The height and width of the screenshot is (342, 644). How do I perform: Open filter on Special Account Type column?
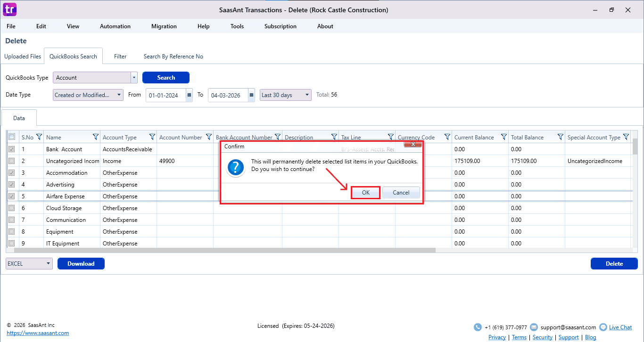point(626,137)
